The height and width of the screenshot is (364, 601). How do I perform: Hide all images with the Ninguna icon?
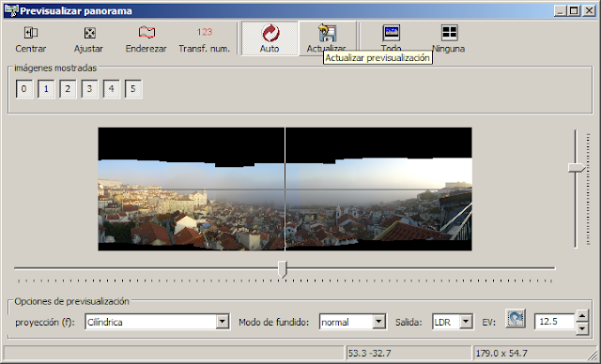(x=449, y=33)
